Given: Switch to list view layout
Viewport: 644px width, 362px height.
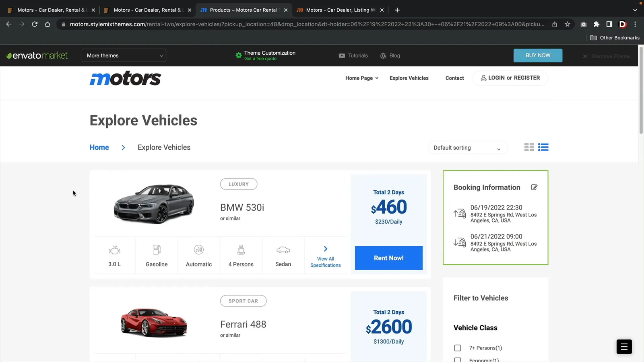Looking at the screenshot, I should click(543, 147).
